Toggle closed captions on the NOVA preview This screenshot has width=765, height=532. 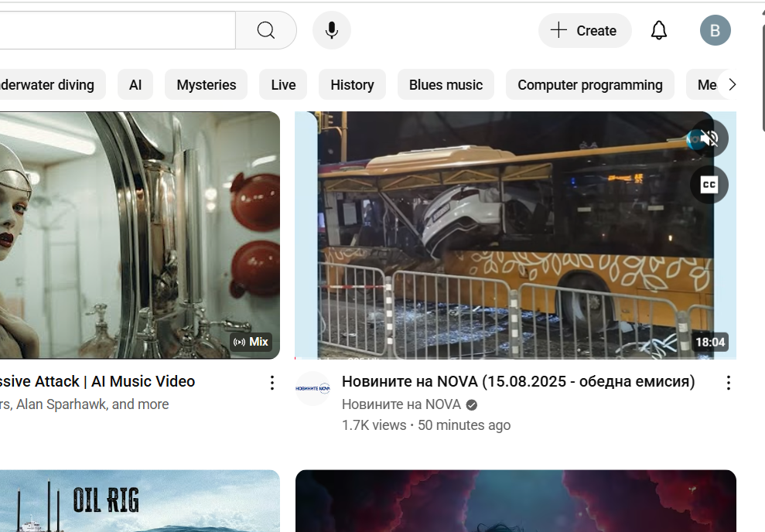pos(709,185)
